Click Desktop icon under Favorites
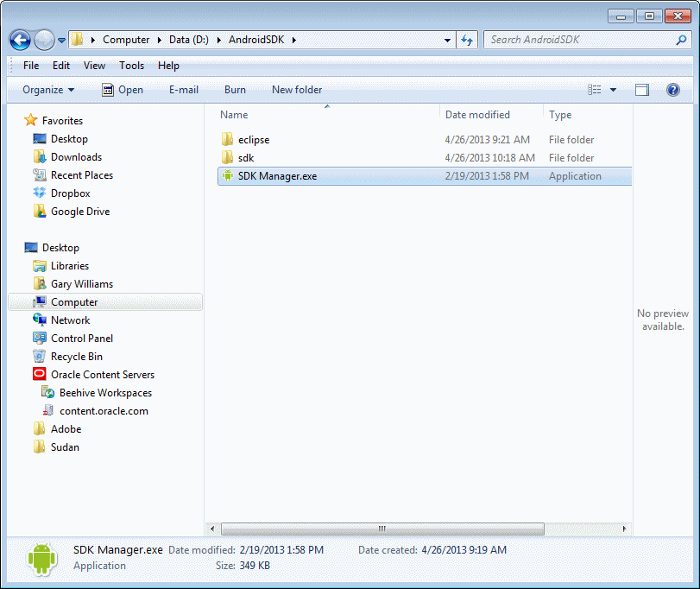 40,139
